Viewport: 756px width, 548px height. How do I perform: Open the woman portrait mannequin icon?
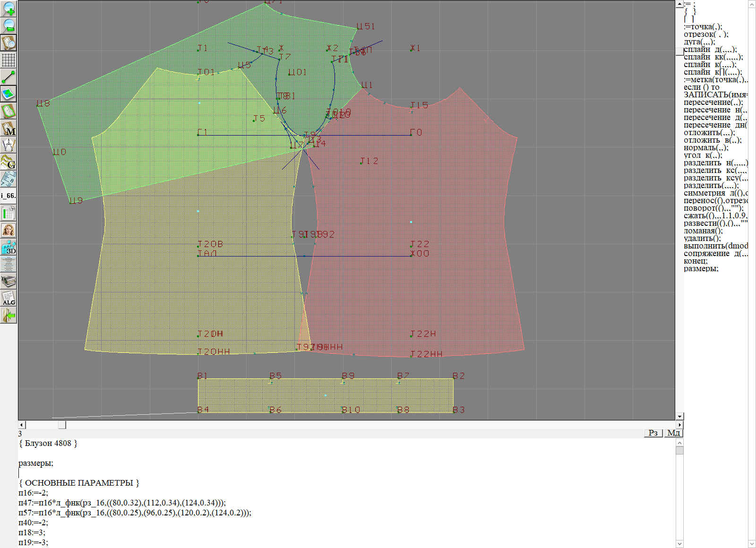click(x=9, y=230)
